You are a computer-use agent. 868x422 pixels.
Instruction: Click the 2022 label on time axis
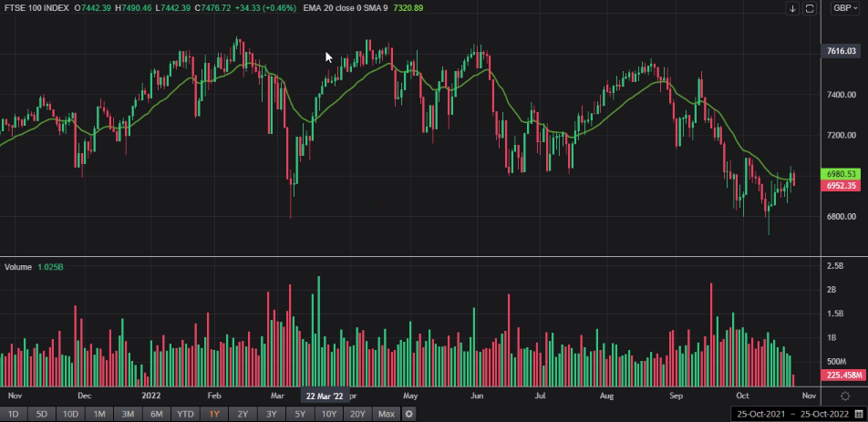pyautogui.click(x=151, y=396)
